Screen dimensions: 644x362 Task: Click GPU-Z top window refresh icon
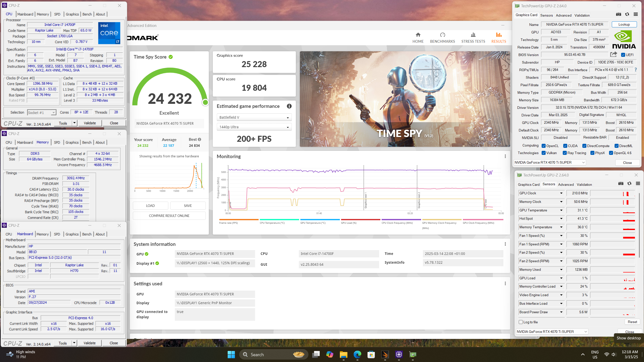pyautogui.click(x=627, y=15)
